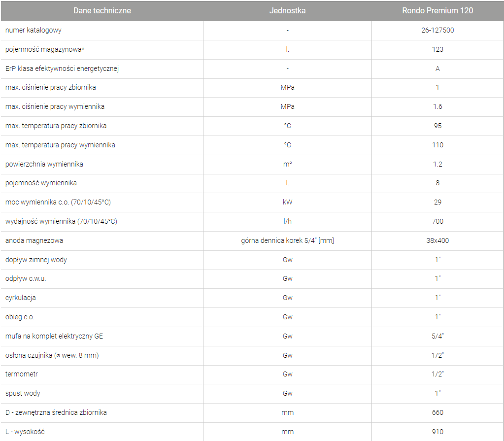The width and height of the screenshot is (504, 441).
Task: Click the kW unit cell
Action: click(287, 202)
